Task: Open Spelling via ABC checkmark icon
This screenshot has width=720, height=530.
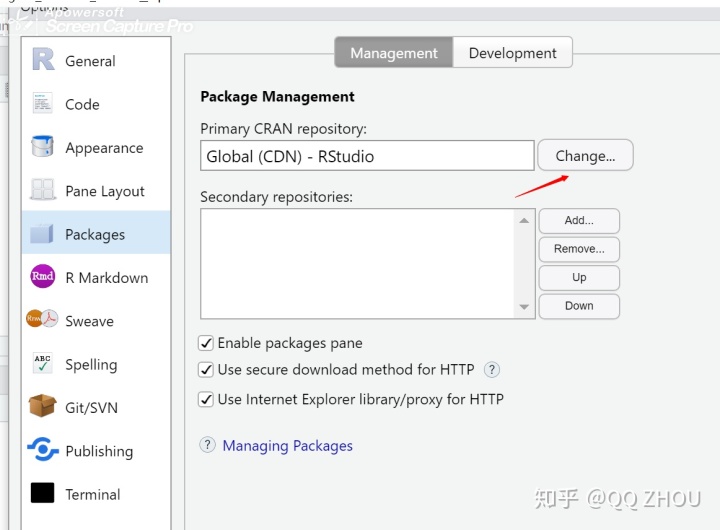Action: tap(43, 363)
